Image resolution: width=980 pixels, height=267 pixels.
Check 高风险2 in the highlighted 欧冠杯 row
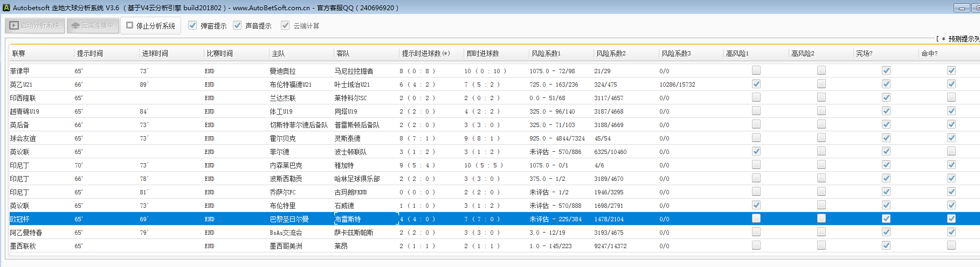pos(821,219)
